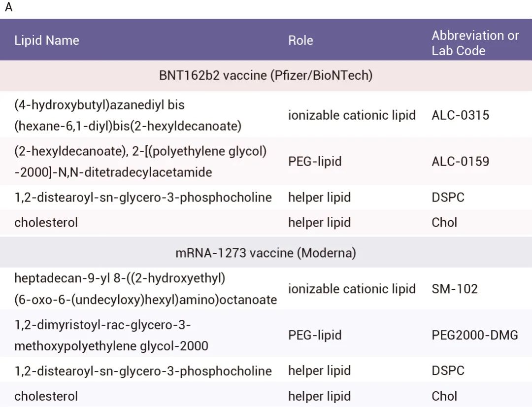Click DSPC in the Pfizer/BioNTech section
532x407 pixels.
tap(448, 198)
